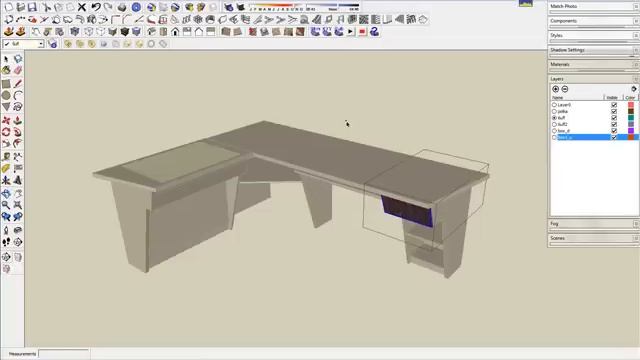
Task: Choose the Circle drawing tool
Action: click(6, 96)
